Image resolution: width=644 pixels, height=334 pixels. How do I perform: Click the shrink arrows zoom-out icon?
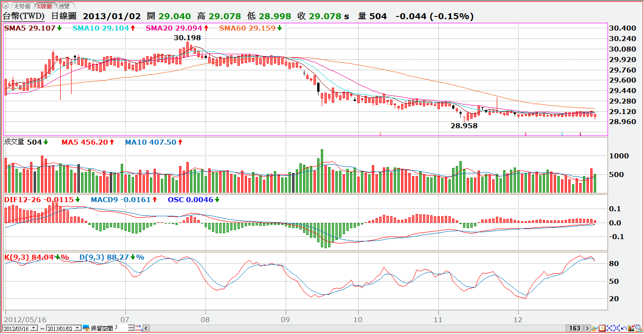pos(609,328)
